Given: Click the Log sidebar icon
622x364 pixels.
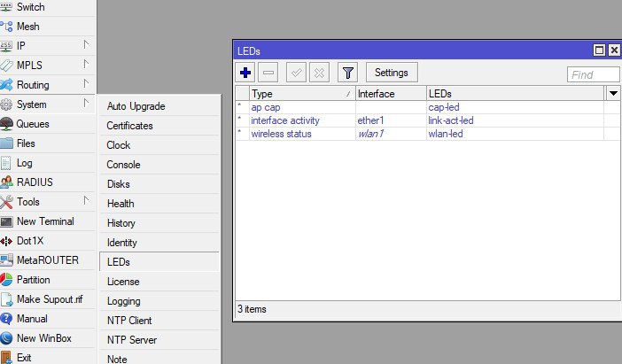Looking at the screenshot, I should (6, 163).
